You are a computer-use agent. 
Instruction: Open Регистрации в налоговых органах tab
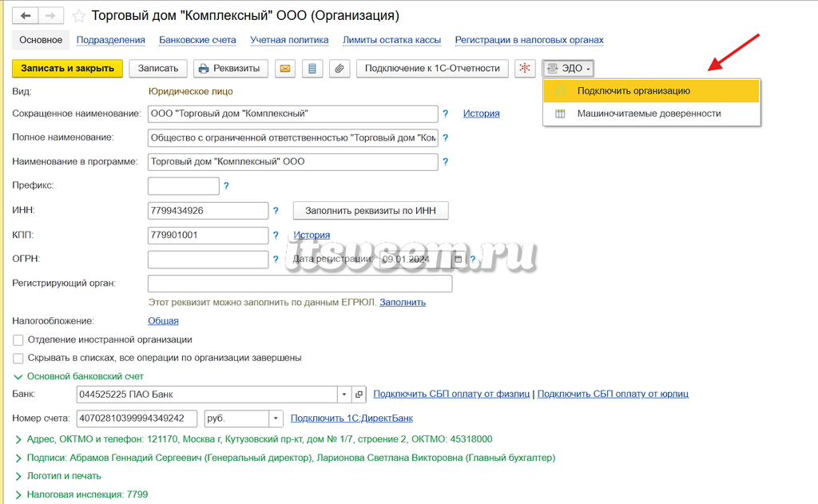[x=529, y=40]
